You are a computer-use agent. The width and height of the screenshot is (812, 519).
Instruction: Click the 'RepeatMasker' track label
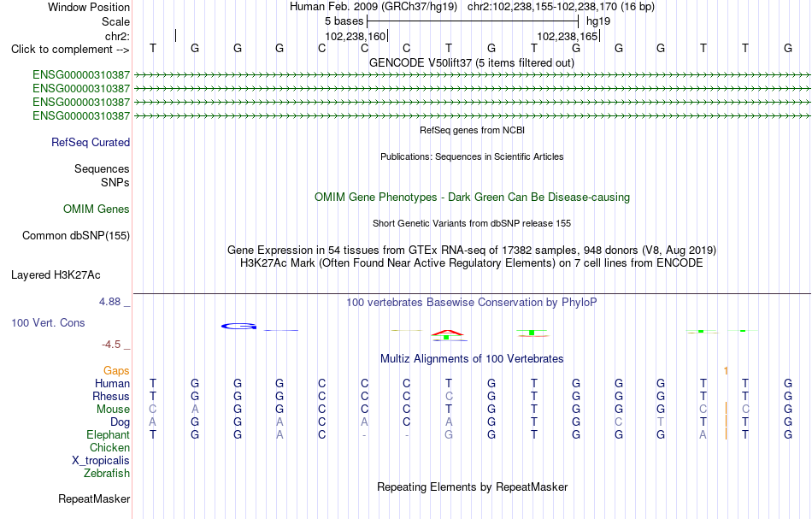click(94, 498)
